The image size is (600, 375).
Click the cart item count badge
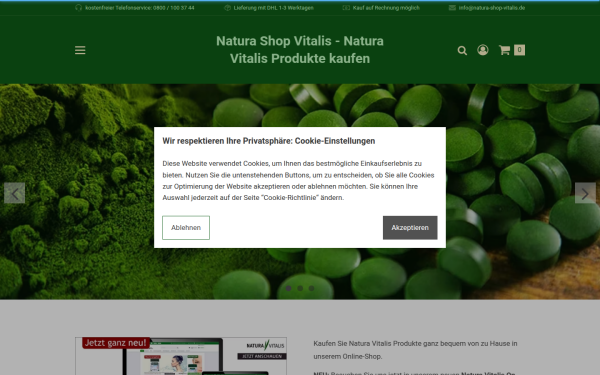coord(519,50)
